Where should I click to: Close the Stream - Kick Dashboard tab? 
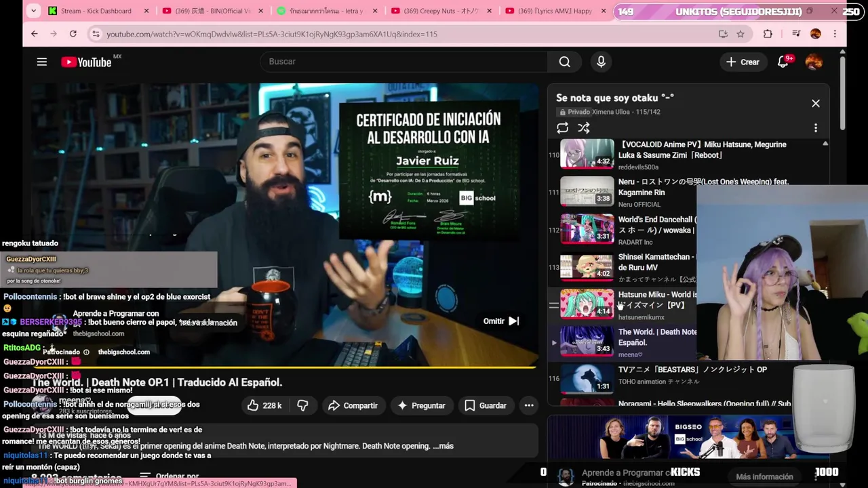[x=146, y=11]
